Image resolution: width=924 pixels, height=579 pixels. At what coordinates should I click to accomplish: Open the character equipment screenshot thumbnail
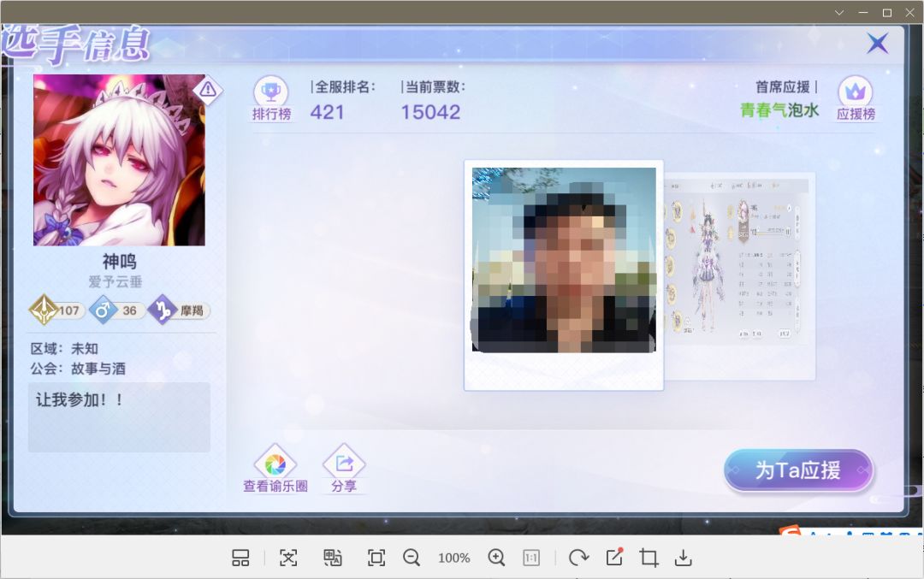pyautogui.click(x=739, y=275)
